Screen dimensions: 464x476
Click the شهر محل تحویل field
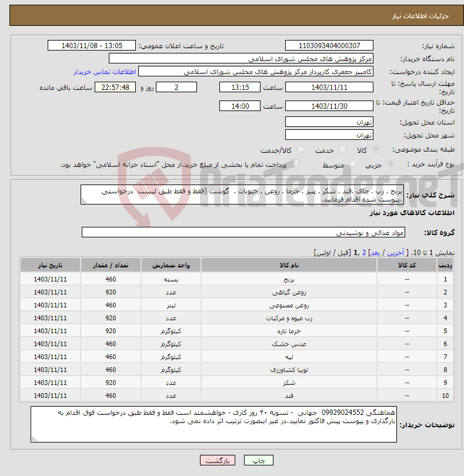click(329, 135)
